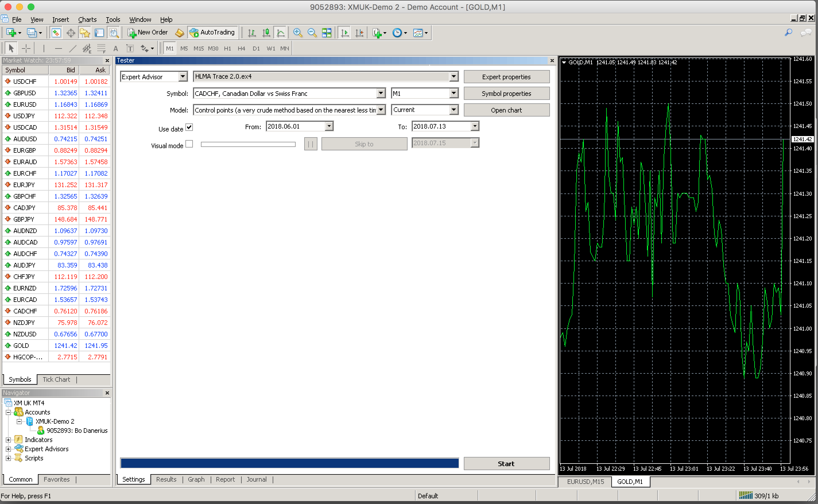Click the Zoom Out magnifier icon

(x=312, y=32)
